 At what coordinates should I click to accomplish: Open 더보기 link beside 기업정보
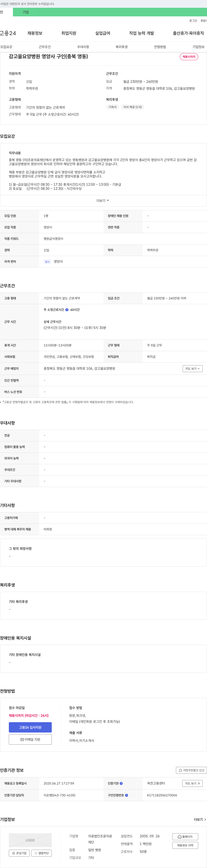pyautogui.click(x=200, y=819)
